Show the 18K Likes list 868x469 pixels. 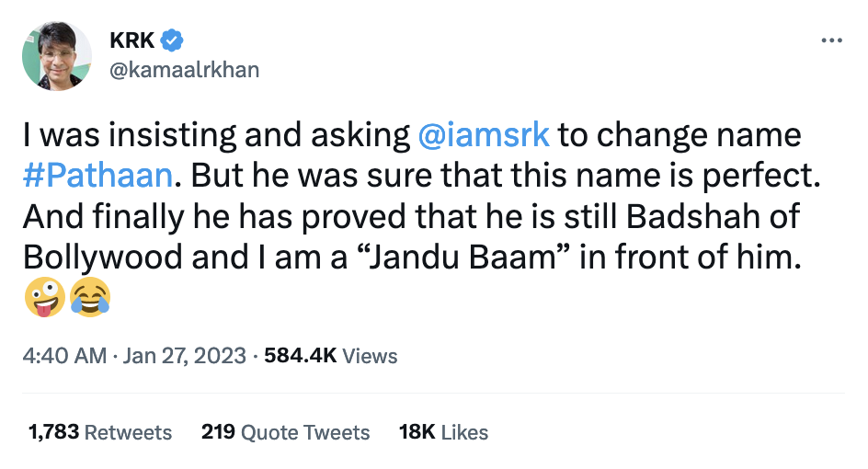(443, 432)
